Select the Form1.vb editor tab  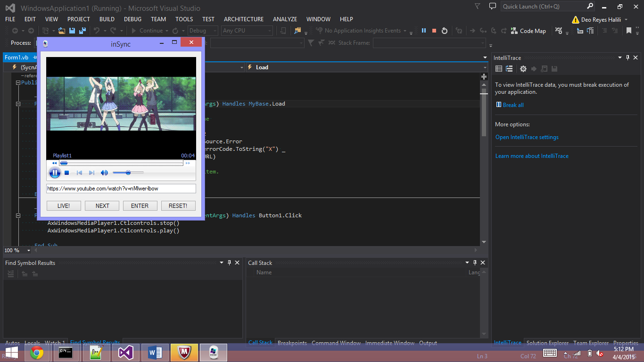click(17, 58)
